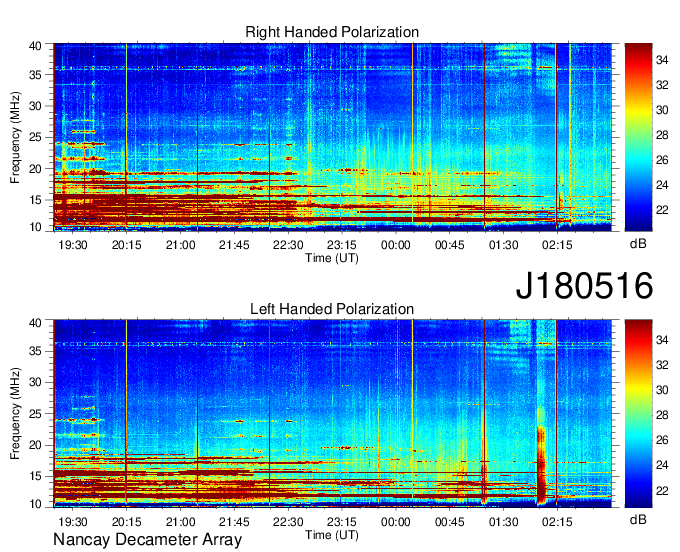Image resolution: width=680 pixels, height=552 pixels.
Task: Click "Frequency (MHz)" label of Right Handed plot
Action: [x=15, y=137]
